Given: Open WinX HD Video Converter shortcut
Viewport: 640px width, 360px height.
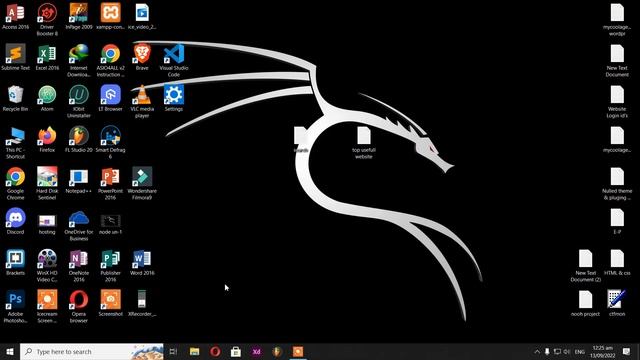Looking at the screenshot, I should tap(47, 265).
